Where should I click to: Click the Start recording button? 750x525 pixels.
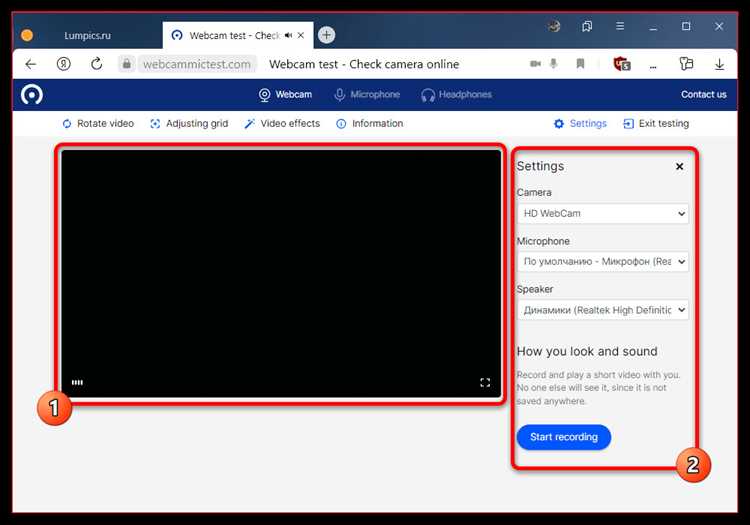coord(563,437)
